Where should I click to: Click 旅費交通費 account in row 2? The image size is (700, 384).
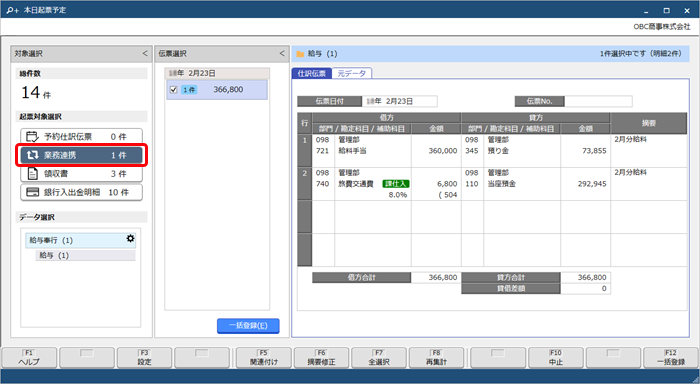pos(356,184)
